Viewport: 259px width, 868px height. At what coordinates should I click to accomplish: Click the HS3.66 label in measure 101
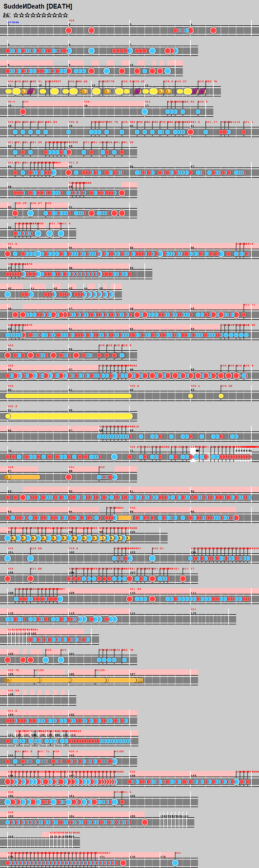point(36,549)
